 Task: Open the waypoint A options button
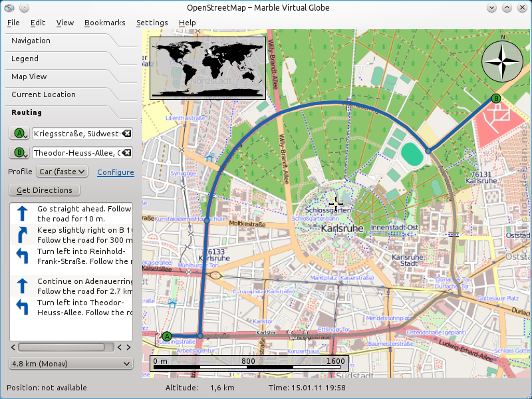(19, 134)
